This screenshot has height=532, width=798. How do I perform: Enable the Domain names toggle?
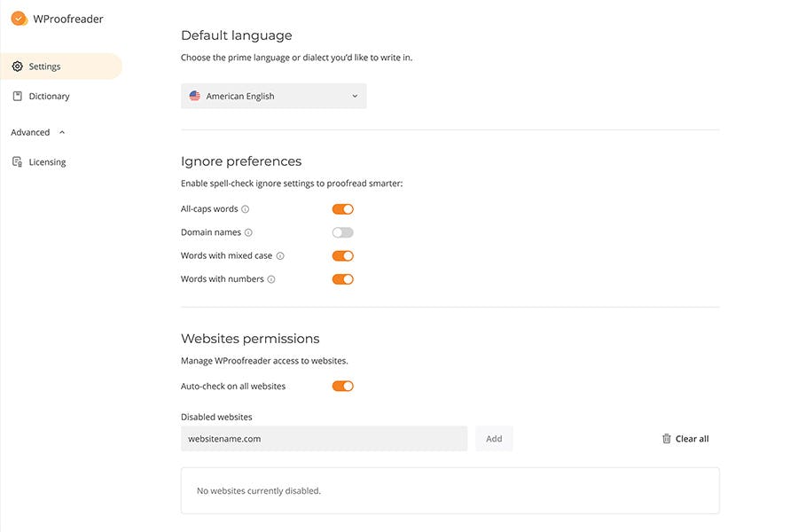pyautogui.click(x=342, y=232)
